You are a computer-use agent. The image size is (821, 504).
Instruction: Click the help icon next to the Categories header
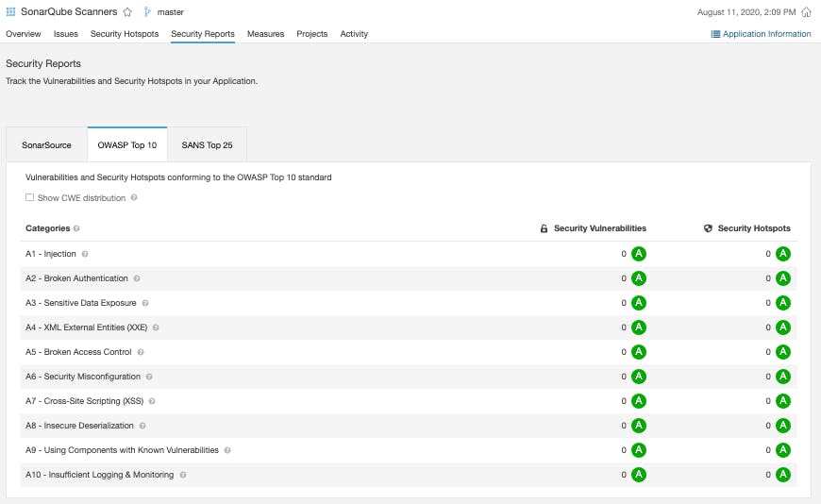tap(76, 228)
